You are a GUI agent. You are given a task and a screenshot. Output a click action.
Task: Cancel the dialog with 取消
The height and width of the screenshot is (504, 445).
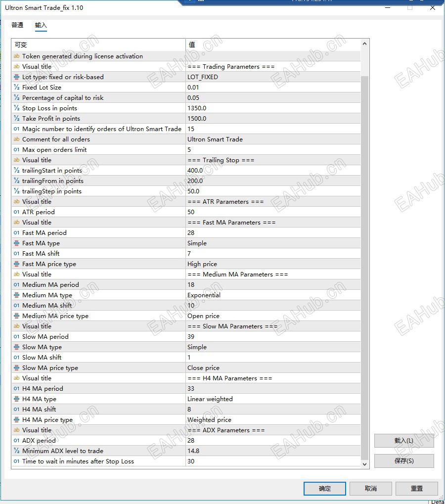point(371,489)
